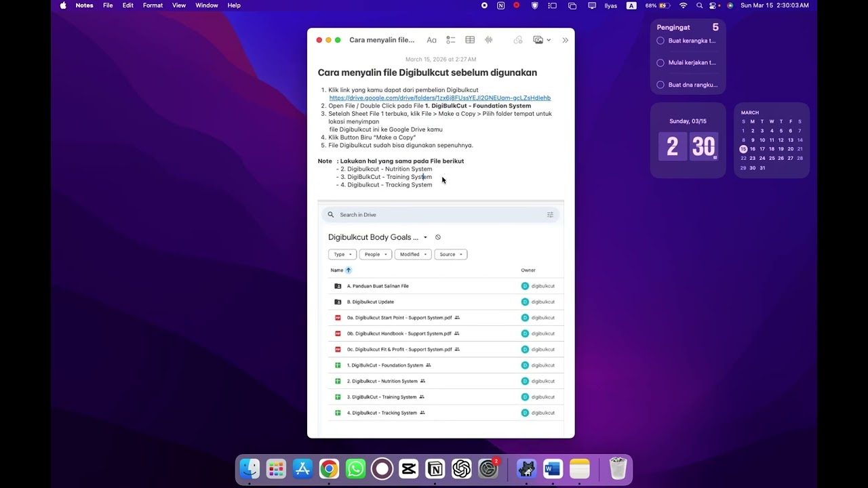Expand the media dropdown arrow in toolbar
This screenshot has width=868, height=488.
coord(549,40)
